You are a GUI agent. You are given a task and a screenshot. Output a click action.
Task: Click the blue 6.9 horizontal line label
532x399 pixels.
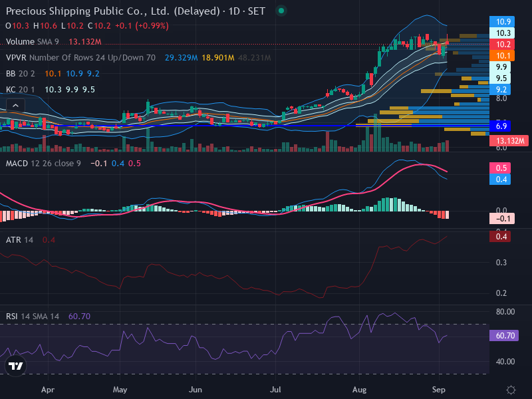tap(500, 126)
